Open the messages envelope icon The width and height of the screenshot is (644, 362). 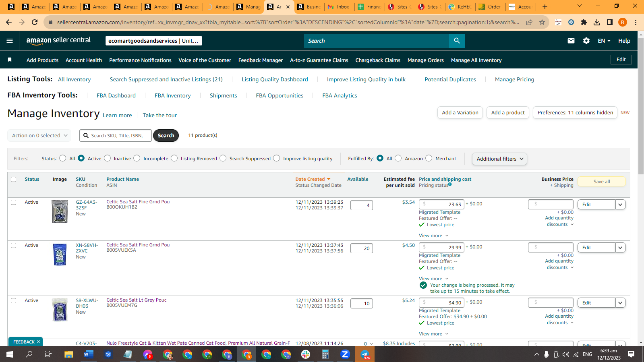[x=571, y=41]
